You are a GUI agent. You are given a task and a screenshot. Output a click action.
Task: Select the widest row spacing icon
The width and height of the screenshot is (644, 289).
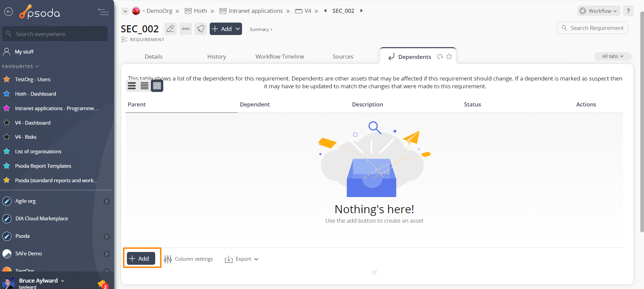click(x=132, y=86)
